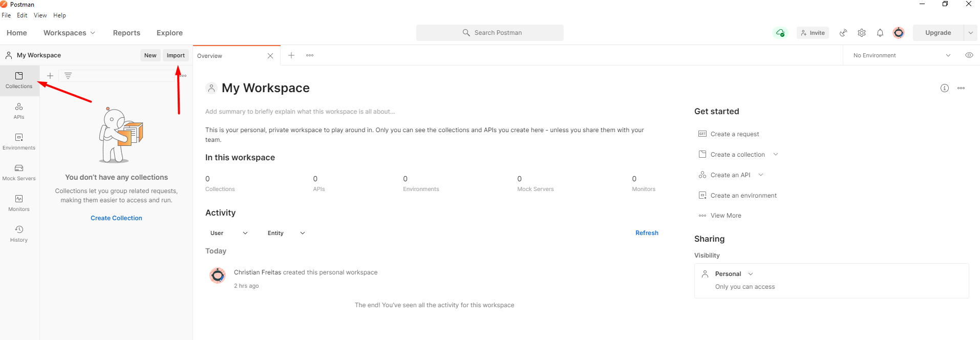Open the Monitors sidebar panel

click(19, 203)
